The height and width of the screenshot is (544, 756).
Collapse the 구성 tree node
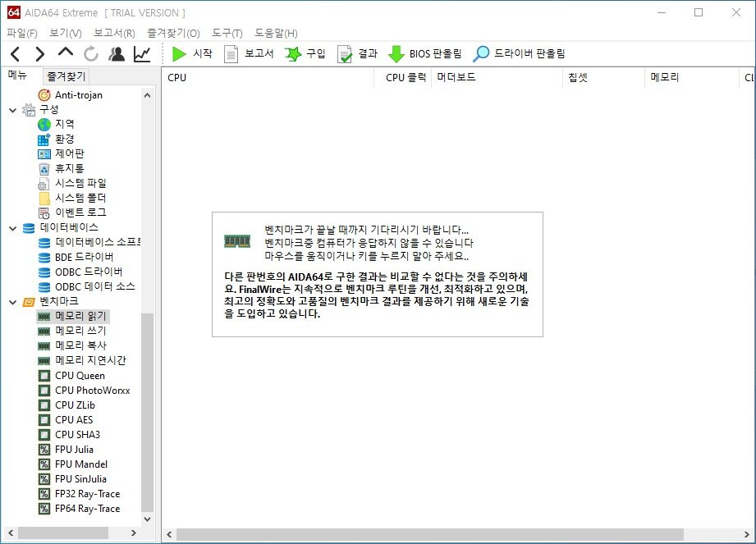click(x=13, y=110)
